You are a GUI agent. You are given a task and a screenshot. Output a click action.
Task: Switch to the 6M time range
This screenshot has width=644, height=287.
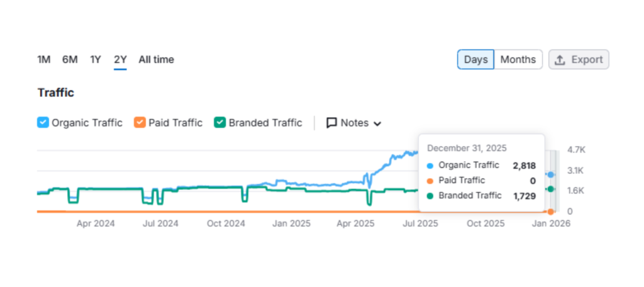[x=70, y=60]
